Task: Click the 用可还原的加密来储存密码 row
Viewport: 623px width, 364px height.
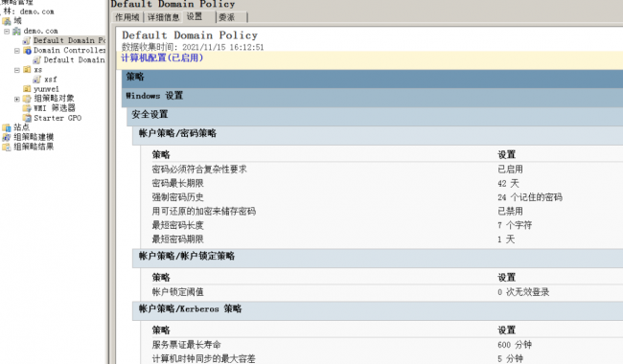Action: (381, 211)
